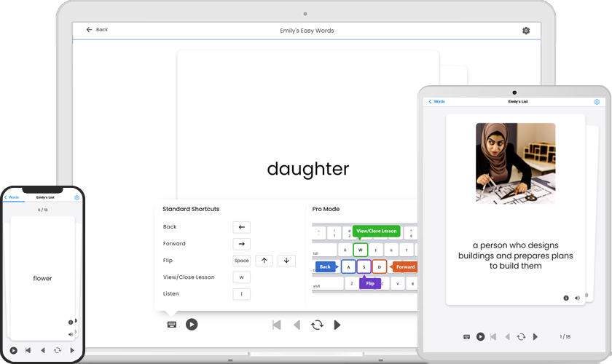Tap the speaker icon on the phone card

pos(71,334)
